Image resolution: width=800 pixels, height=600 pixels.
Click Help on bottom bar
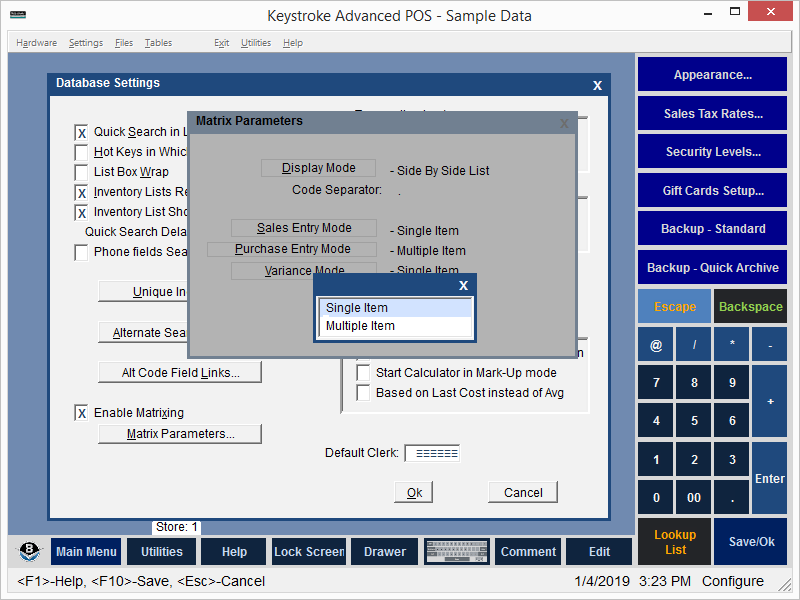pos(234,552)
